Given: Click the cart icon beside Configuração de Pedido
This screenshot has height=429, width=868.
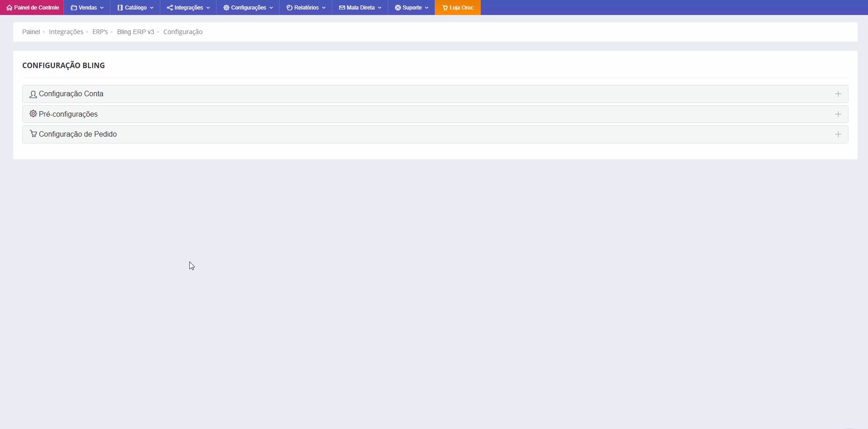Looking at the screenshot, I should (33, 134).
